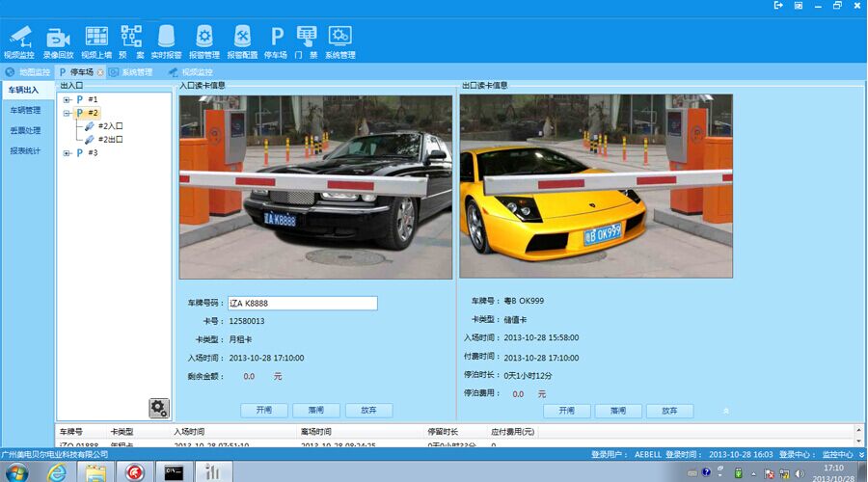Select 车辆管理 in the left sidebar
The image size is (868, 482).
25,110
